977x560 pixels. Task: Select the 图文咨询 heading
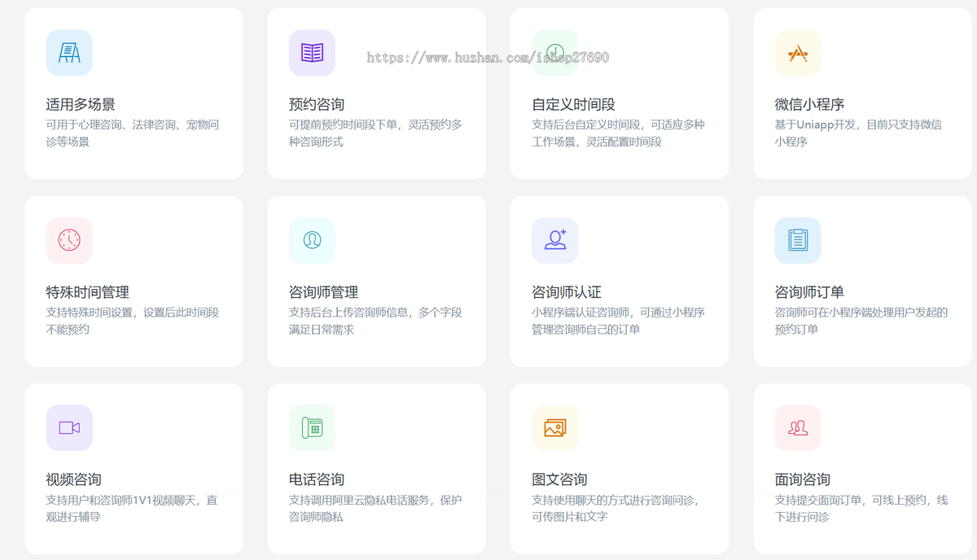coord(559,479)
